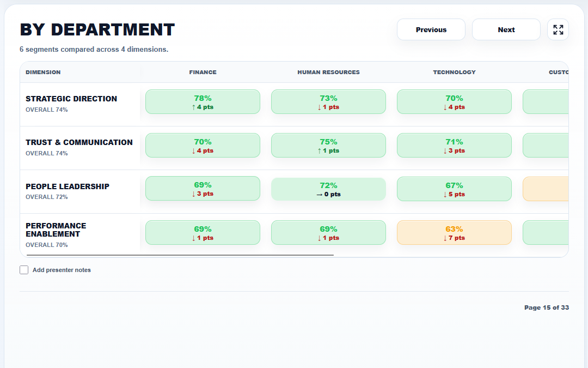
Task: Select the Finance column header
Action: [x=203, y=72]
